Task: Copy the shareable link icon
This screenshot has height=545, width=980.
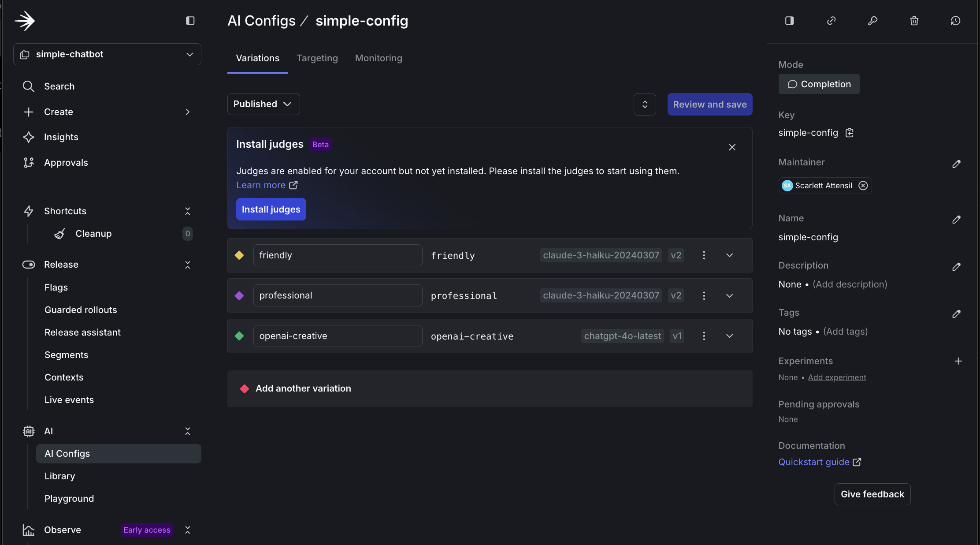Action: point(832,21)
